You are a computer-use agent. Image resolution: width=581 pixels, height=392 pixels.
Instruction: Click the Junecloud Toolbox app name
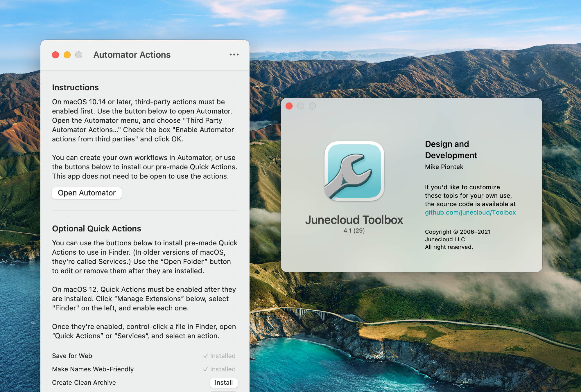pyautogui.click(x=354, y=220)
